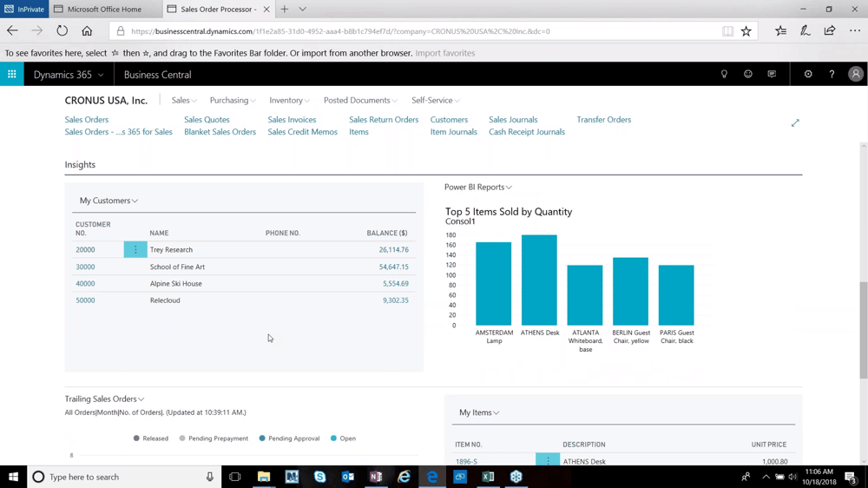Open the Customers link
Viewport: 868px width, 488px height.
click(x=449, y=120)
